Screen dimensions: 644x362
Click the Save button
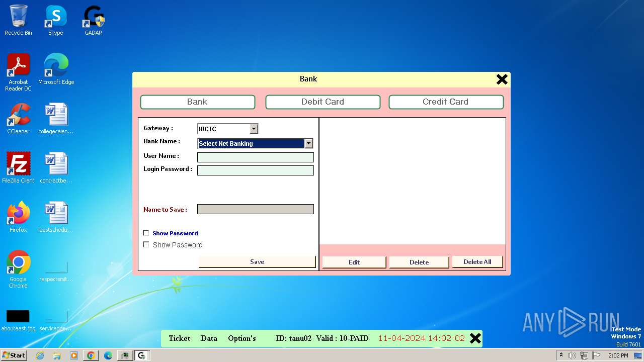pyautogui.click(x=257, y=262)
